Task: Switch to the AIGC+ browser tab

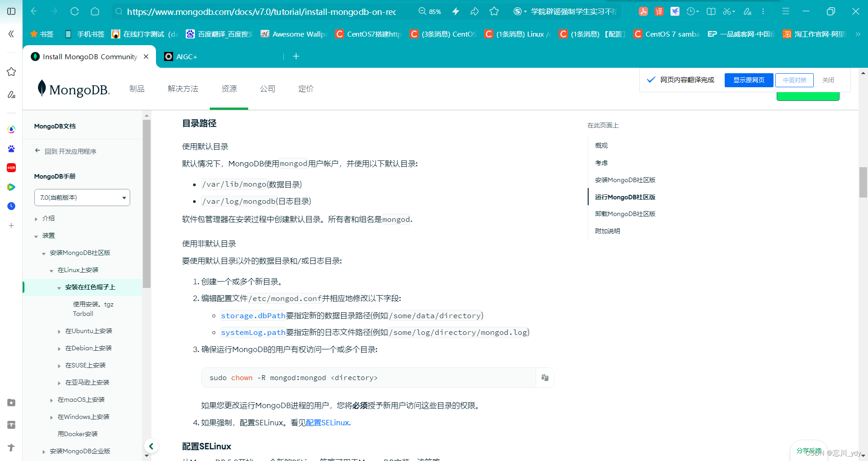Action: tap(187, 56)
